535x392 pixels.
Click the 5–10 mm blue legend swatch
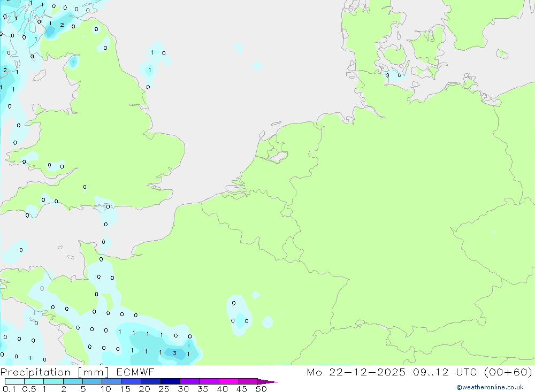coord(93,381)
